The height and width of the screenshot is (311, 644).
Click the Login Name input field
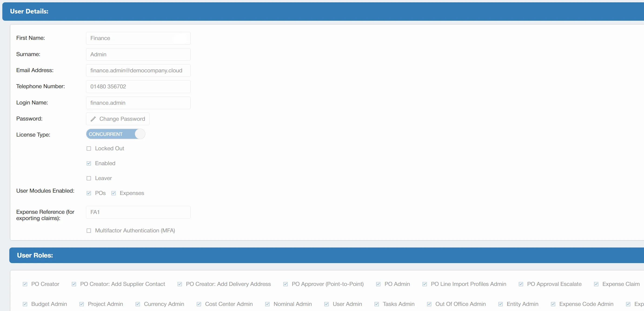138,103
